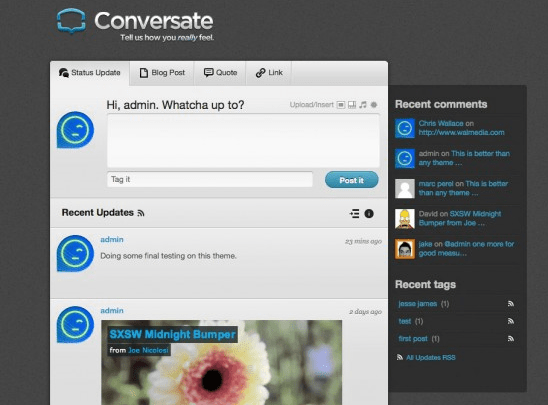Open the add audio music note icon
Screen dimensions: 548x405
click(x=363, y=104)
